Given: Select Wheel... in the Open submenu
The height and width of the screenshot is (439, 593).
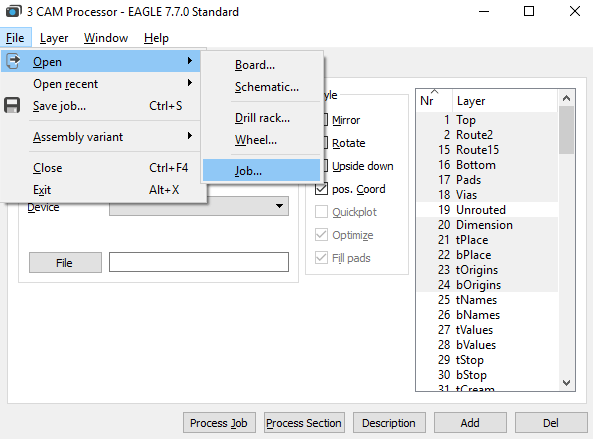Looking at the screenshot, I should pos(261,140).
